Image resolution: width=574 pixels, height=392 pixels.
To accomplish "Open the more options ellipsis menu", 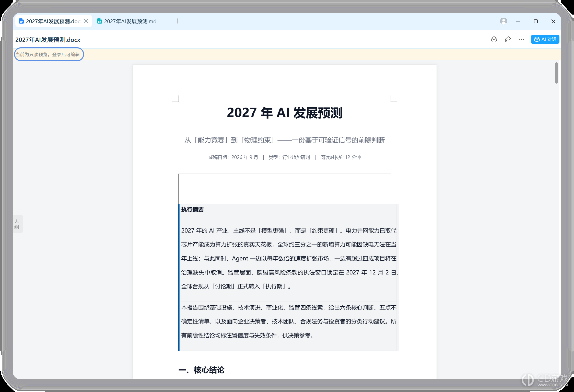I will coord(522,39).
